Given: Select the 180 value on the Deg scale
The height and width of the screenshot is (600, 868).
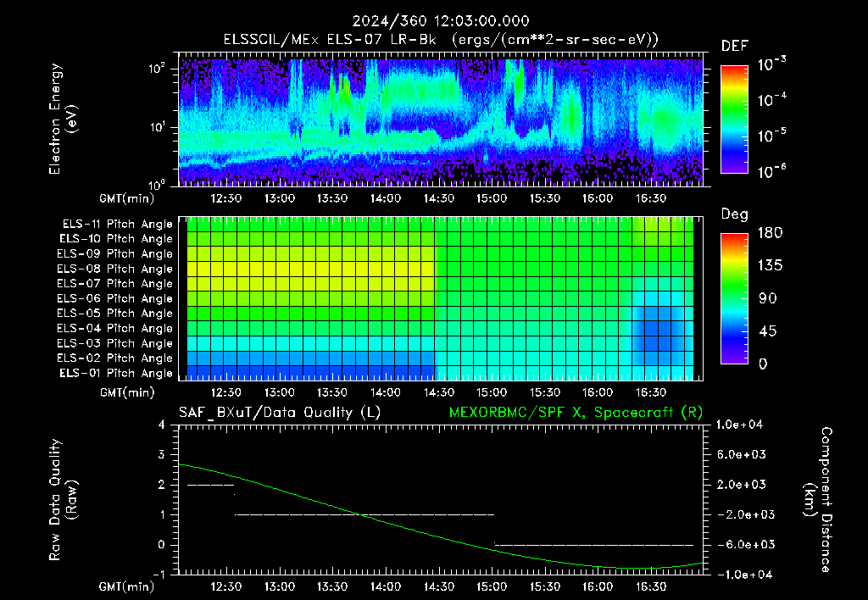Looking at the screenshot, I should point(770,232).
